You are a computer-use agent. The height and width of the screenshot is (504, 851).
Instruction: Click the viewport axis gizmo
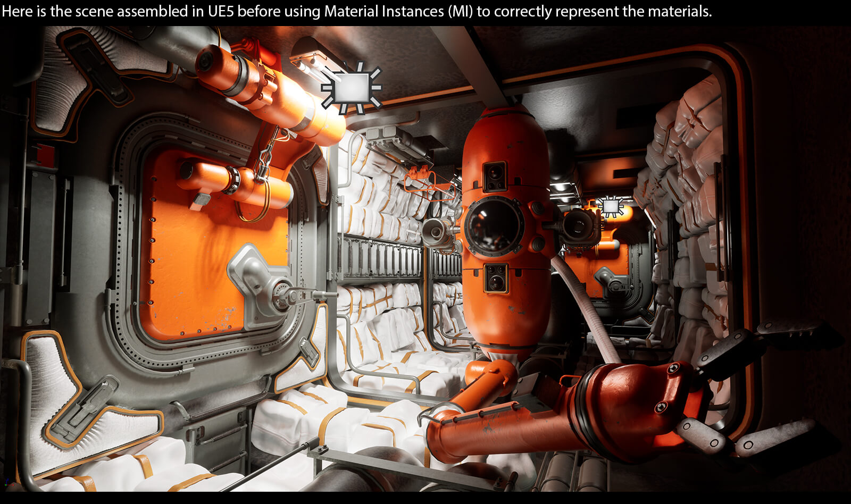[7, 483]
